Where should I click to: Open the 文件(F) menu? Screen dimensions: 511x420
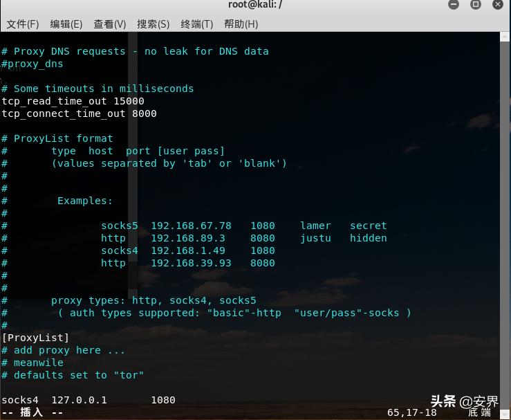point(23,24)
